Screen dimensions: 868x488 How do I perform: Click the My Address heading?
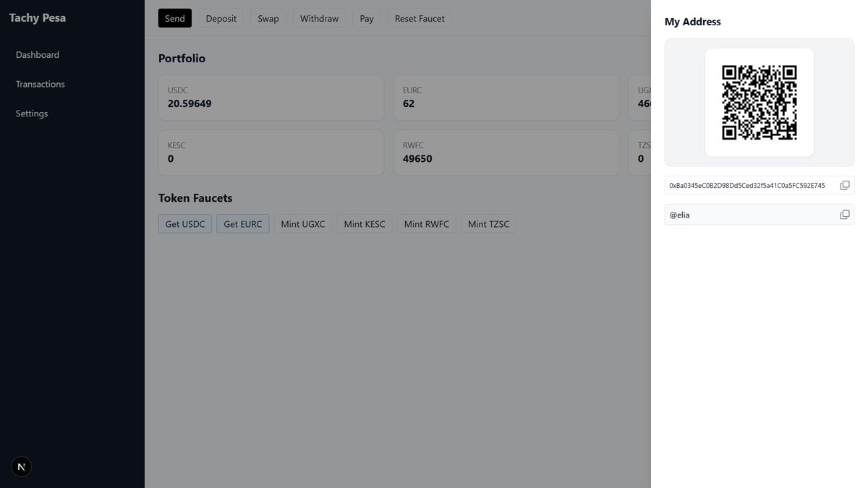693,22
